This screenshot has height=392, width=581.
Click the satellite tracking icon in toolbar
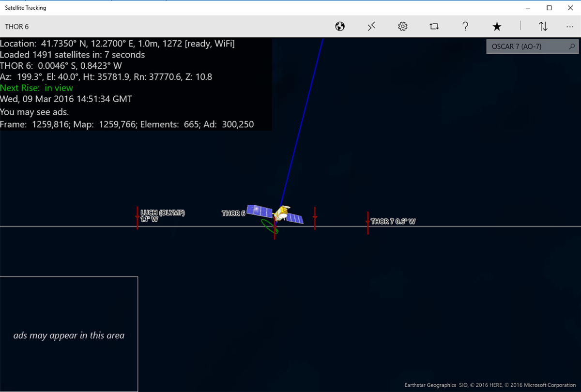click(371, 27)
